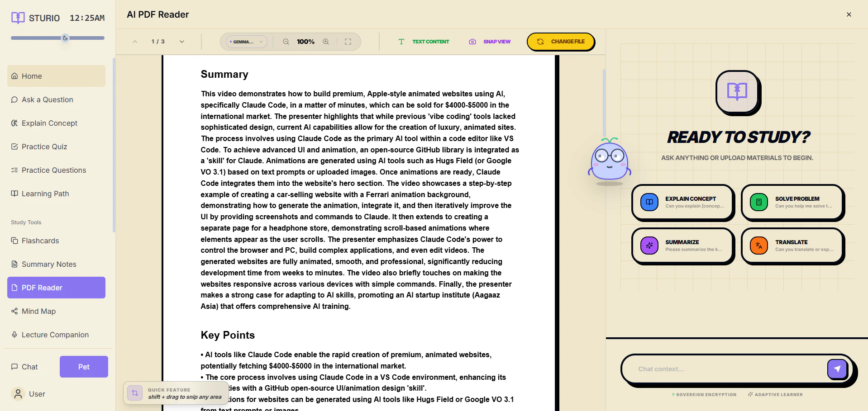Click the Mind Map share-node icon
868x411 pixels.
[14, 311]
